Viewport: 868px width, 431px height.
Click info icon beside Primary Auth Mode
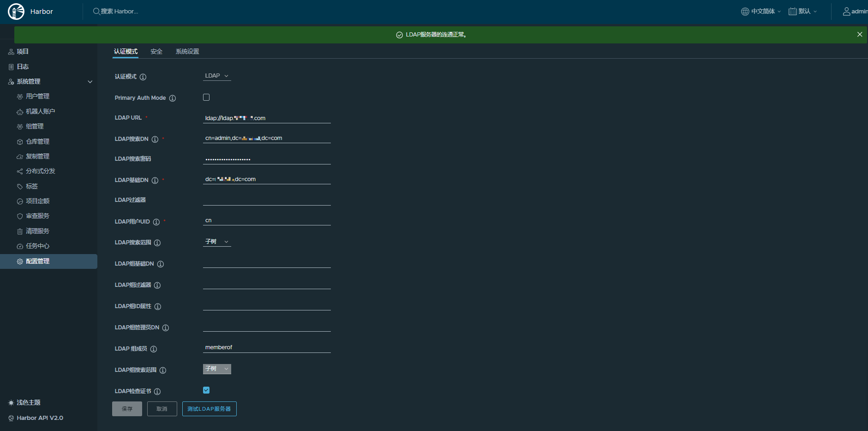coord(173,98)
